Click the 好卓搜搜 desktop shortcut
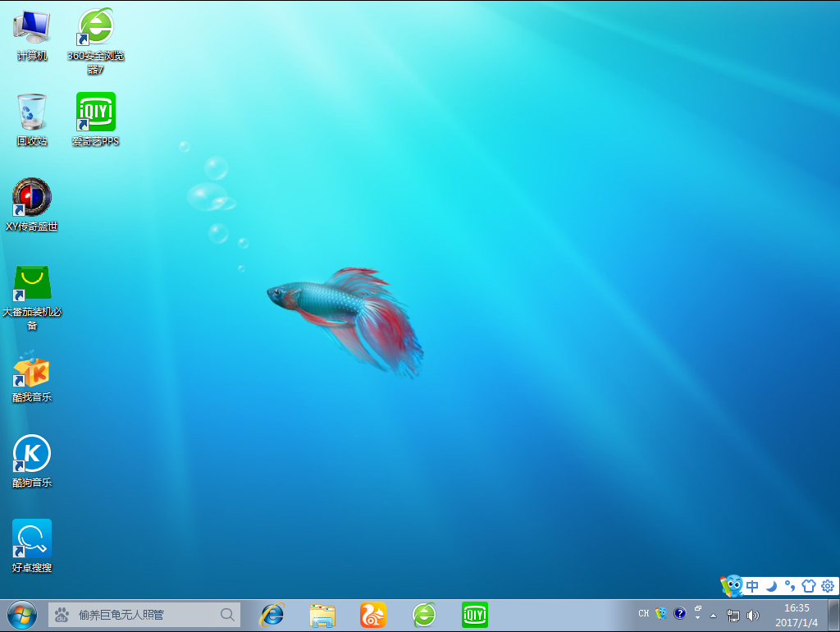This screenshot has height=632, width=840. pyautogui.click(x=32, y=547)
